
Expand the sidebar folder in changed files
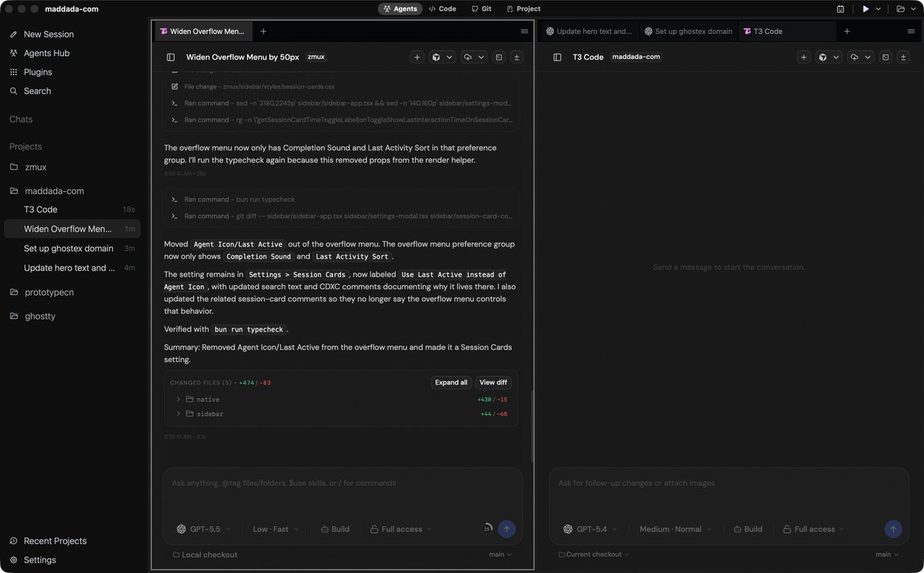coord(341,414)
